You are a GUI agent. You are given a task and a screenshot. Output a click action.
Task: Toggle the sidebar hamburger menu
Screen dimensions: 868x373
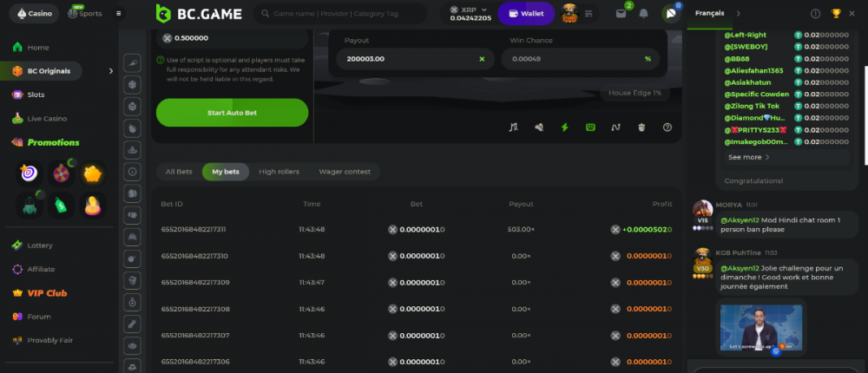click(x=118, y=14)
